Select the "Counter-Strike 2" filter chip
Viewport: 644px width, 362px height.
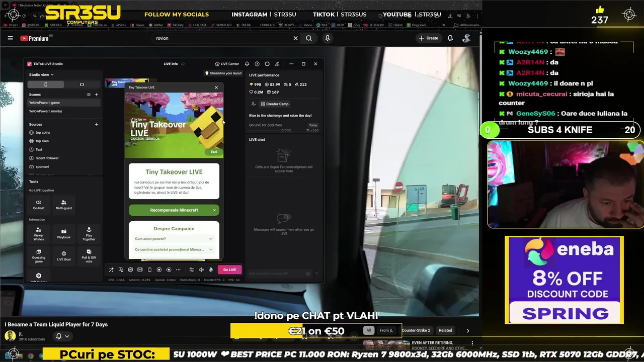(416, 330)
